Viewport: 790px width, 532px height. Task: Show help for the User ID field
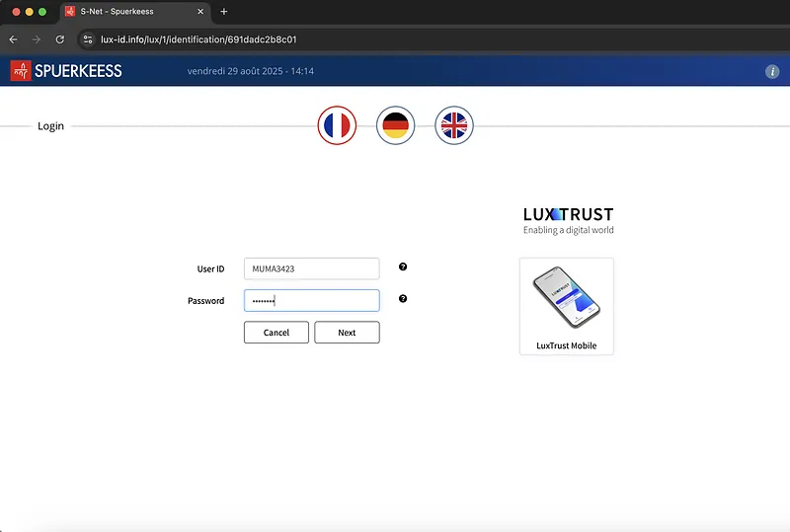tap(403, 267)
